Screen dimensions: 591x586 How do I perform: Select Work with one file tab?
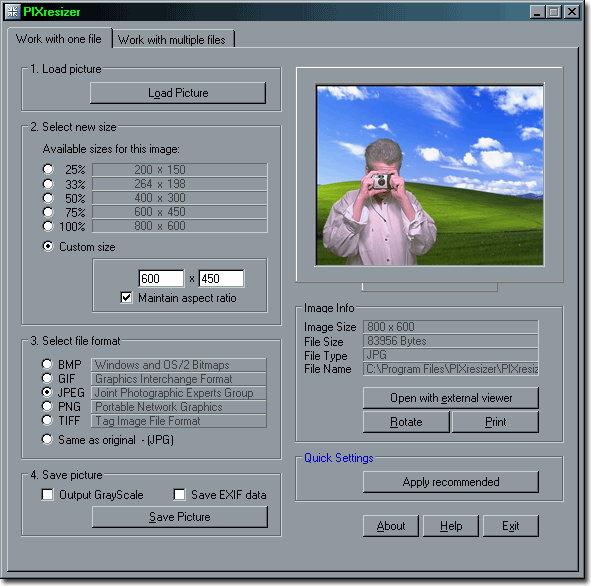59,38
